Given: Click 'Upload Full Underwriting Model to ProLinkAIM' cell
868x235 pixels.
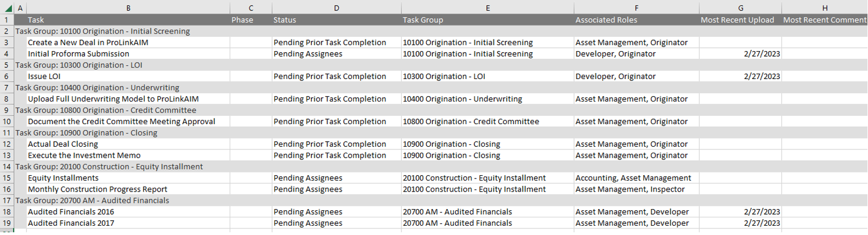Looking at the screenshot, I should (128, 99).
